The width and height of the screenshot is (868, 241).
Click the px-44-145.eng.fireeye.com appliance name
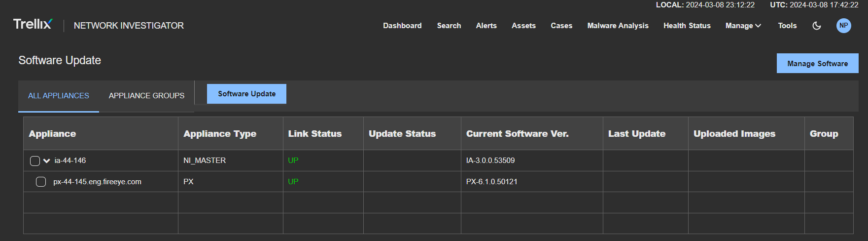click(97, 182)
